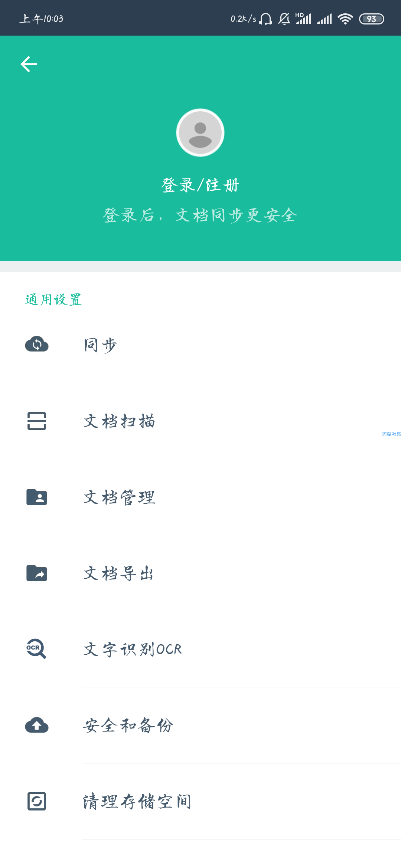Open 清理存储空间 option
This screenshot has height=868, width=401.
(200, 801)
